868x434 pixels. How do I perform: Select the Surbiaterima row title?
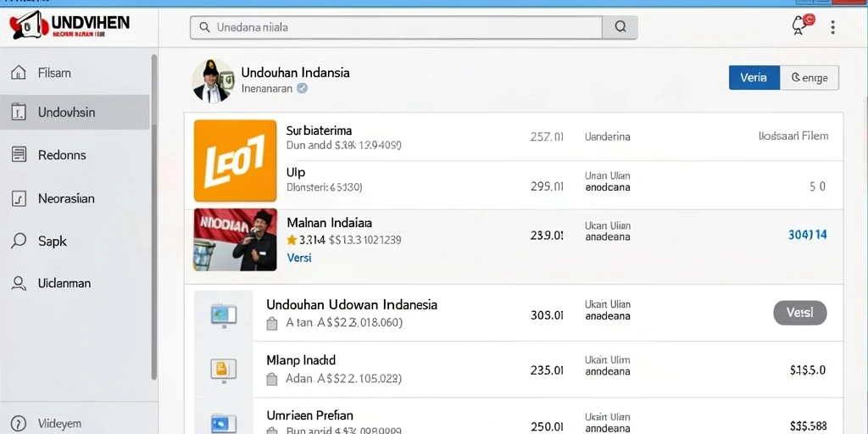[x=319, y=131]
